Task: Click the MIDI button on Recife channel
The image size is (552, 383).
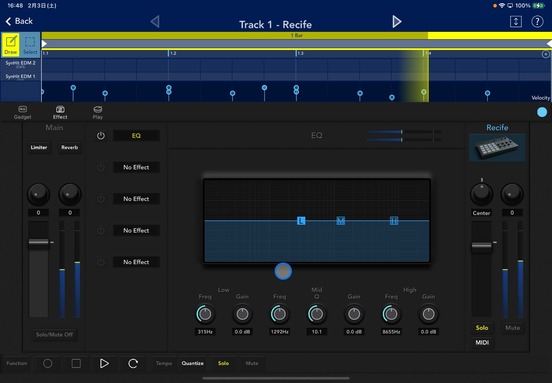Action: [482, 343]
